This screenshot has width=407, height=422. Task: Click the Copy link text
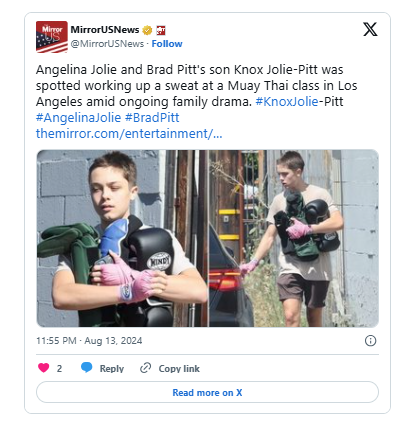[x=179, y=368]
